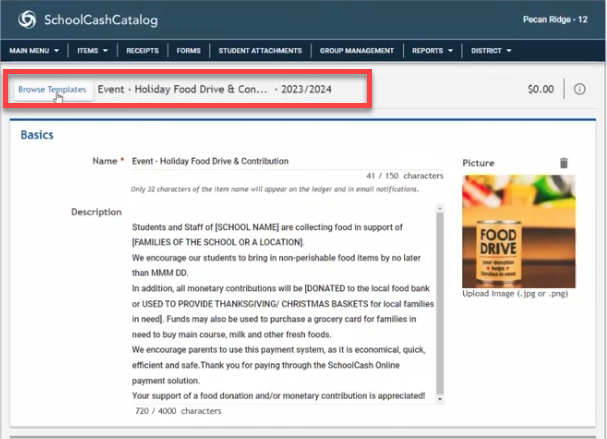Click the Upload Image link
The height and width of the screenshot is (439, 607).
(515, 293)
